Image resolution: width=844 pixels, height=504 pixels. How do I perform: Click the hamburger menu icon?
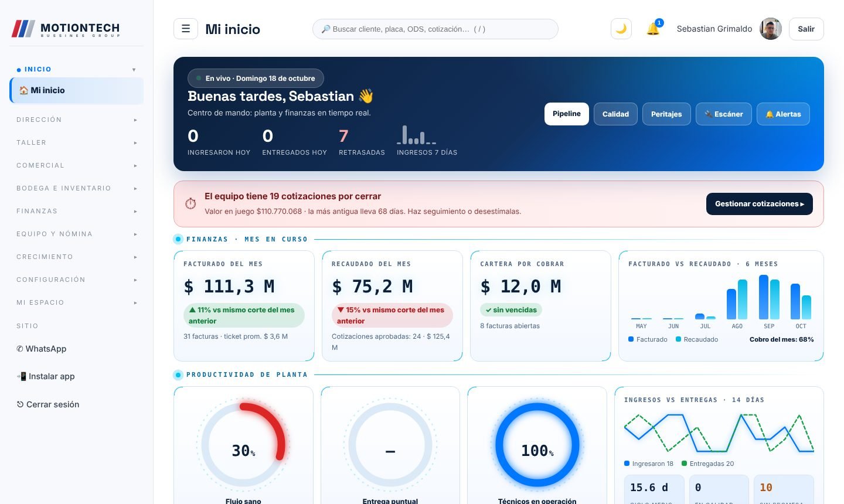(186, 29)
